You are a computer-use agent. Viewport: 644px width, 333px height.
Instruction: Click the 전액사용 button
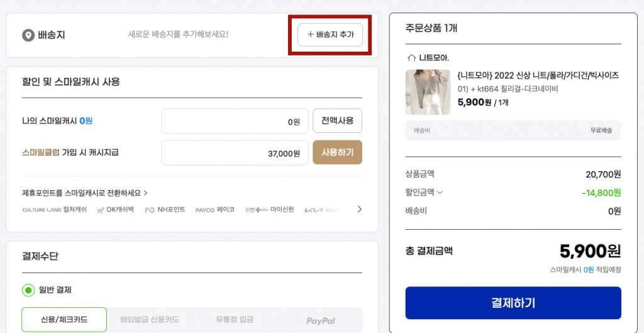click(337, 121)
